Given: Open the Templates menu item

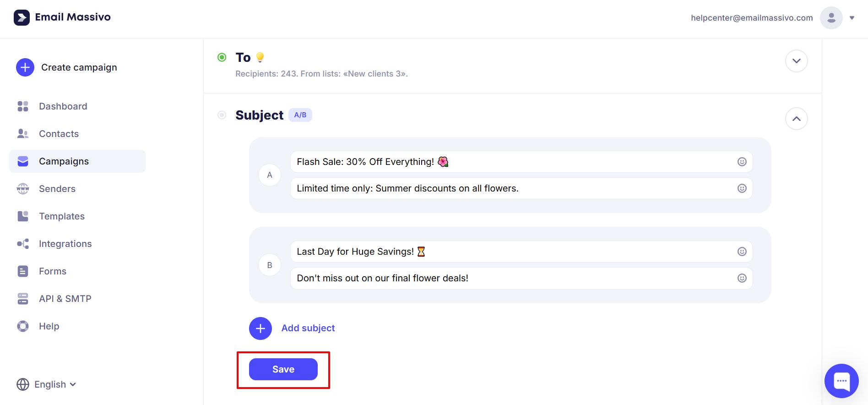Looking at the screenshot, I should (x=62, y=216).
